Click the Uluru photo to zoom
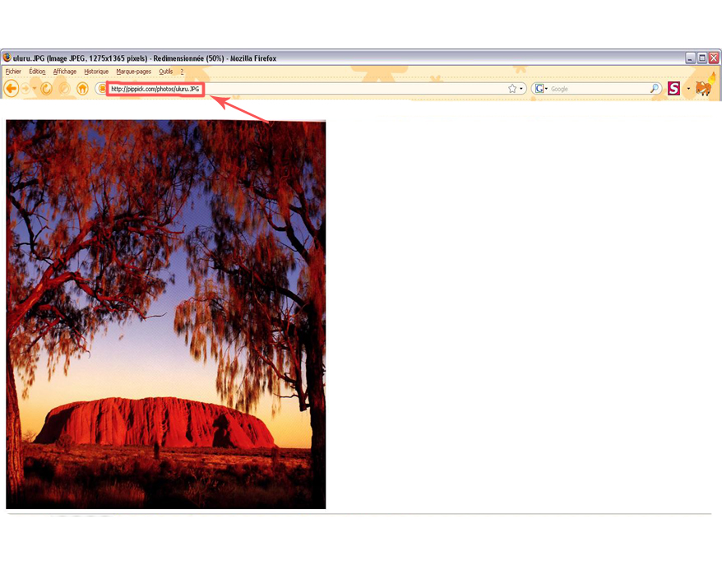The image size is (722, 588). 165,314
